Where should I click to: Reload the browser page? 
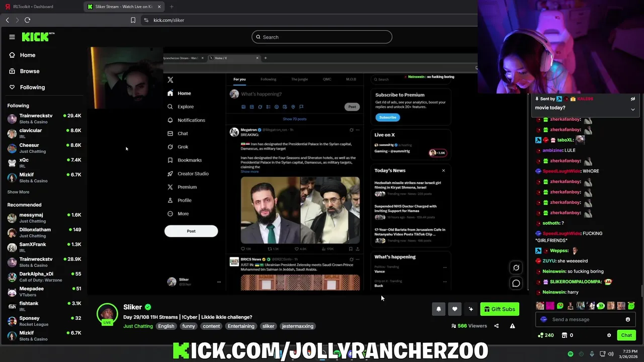point(27,20)
